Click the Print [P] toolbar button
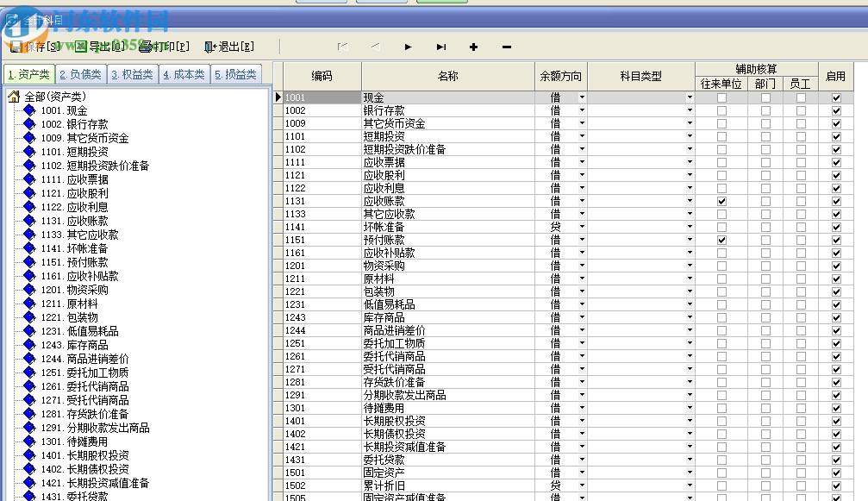This screenshot has height=501, width=868. point(164,47)
